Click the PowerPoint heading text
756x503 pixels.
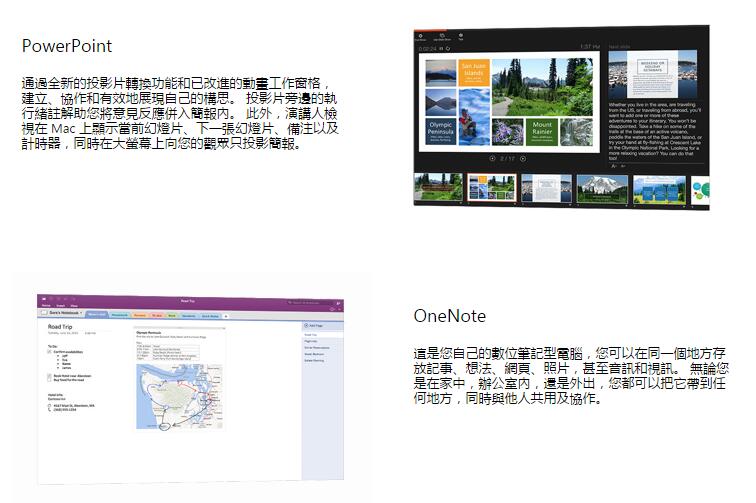coord(67,46)
